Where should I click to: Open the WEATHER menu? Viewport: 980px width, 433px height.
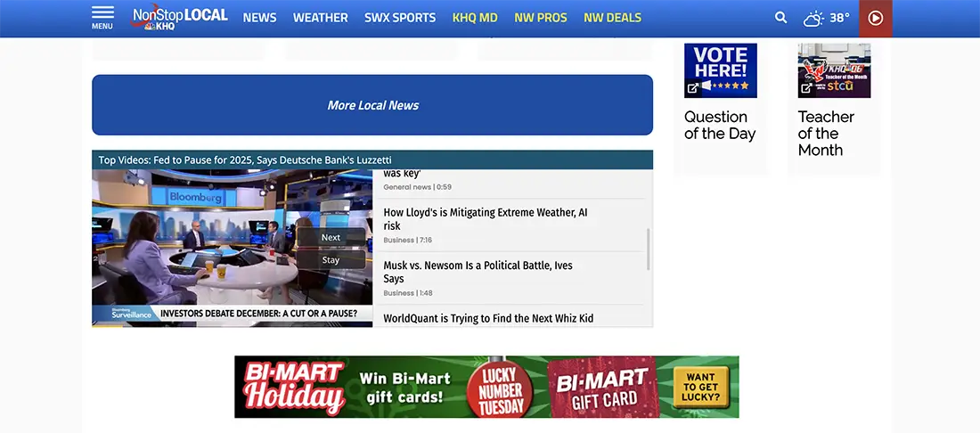coord(320,18)
